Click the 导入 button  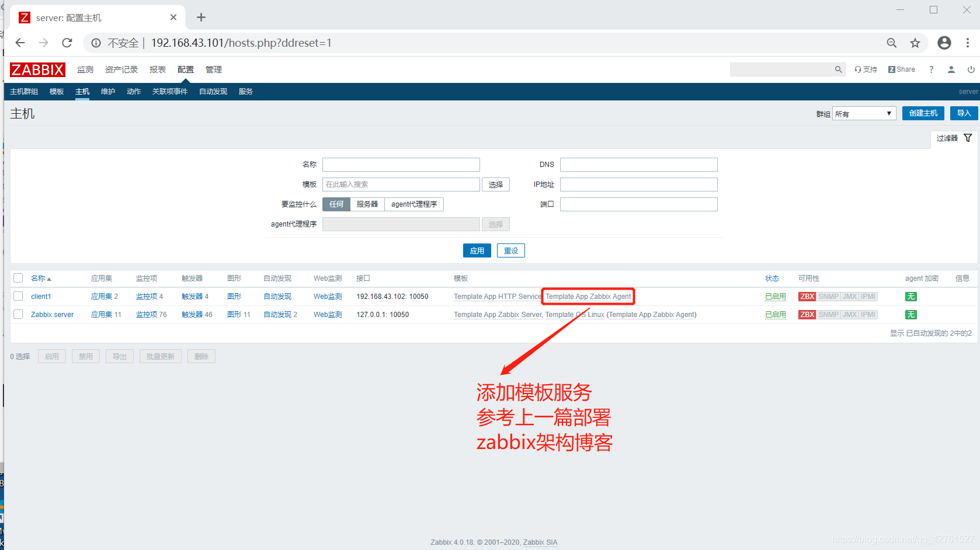(964, 113)
